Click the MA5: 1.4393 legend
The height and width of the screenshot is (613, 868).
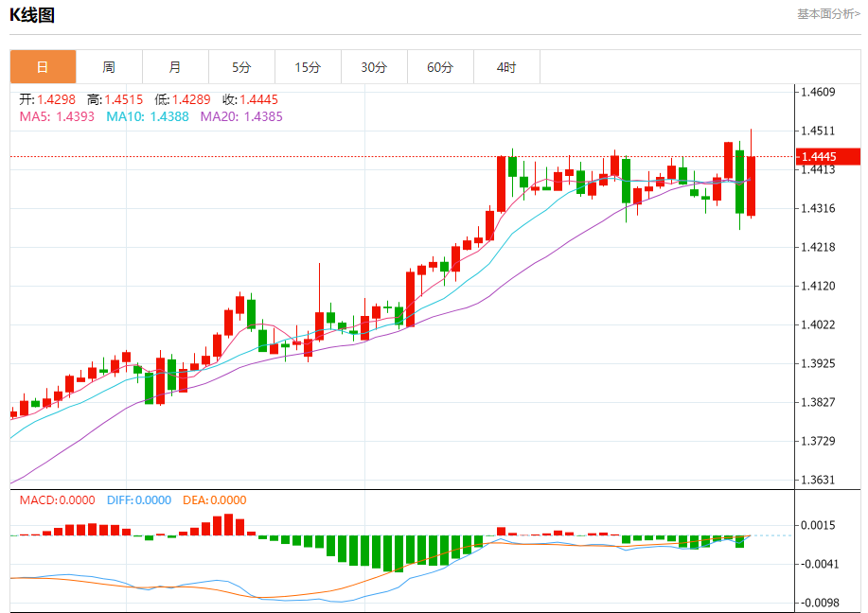pos(57,116)
